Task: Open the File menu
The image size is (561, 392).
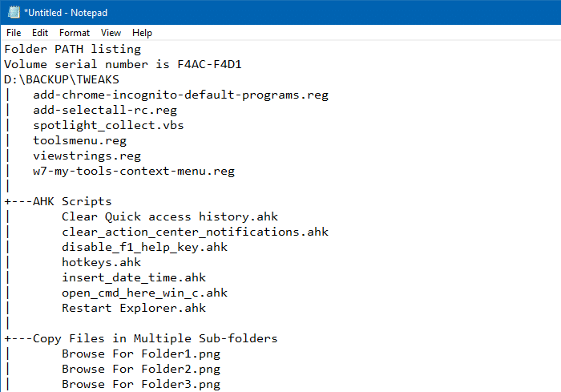Action: click(x=14, y=33)
